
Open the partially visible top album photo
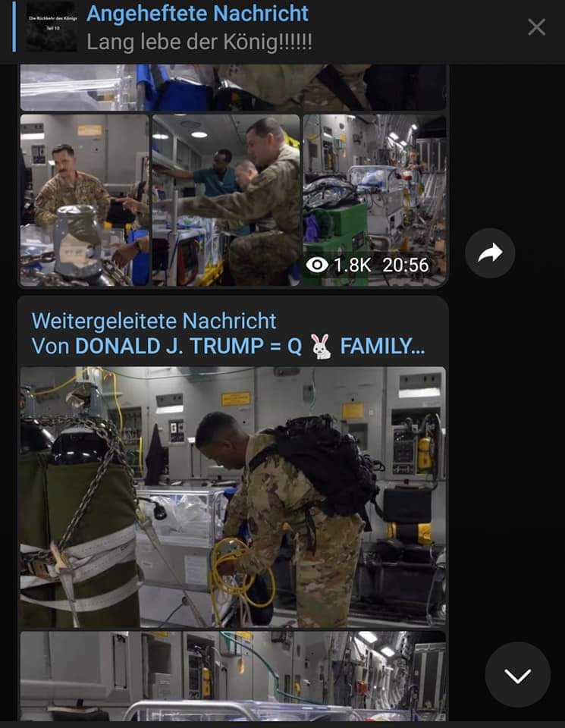[233, 87]
